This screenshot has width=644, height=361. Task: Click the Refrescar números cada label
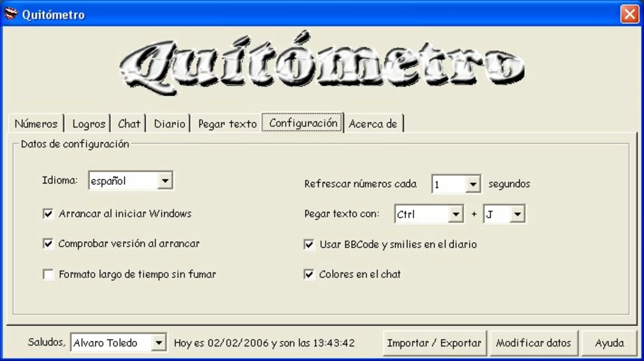[360, 184]
